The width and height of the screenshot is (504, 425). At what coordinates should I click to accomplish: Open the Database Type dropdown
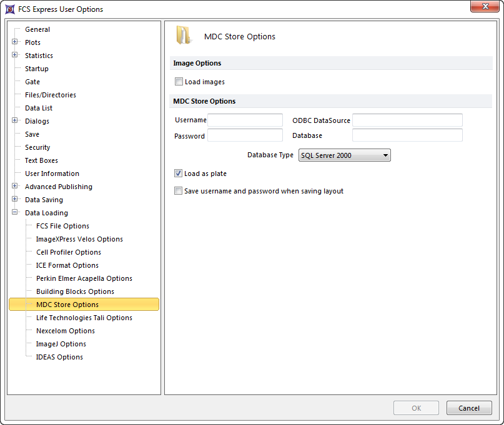[344, 155]
